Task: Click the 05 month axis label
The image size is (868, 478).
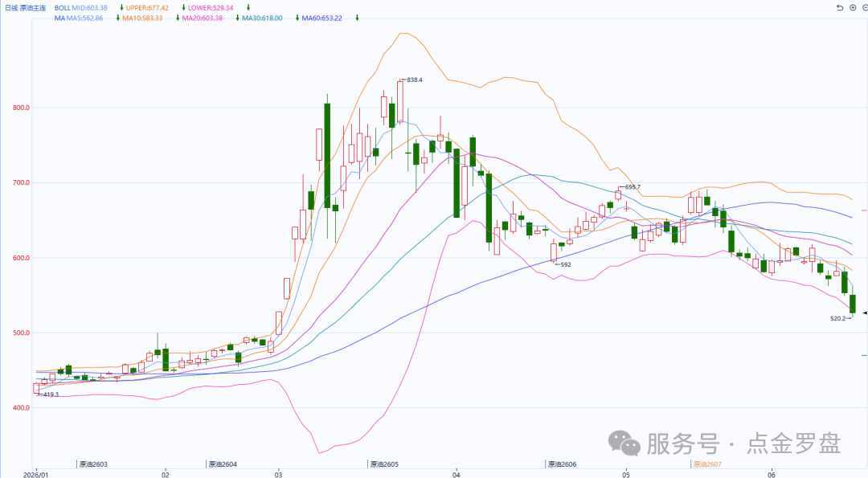Action: (x=626, y=475)
